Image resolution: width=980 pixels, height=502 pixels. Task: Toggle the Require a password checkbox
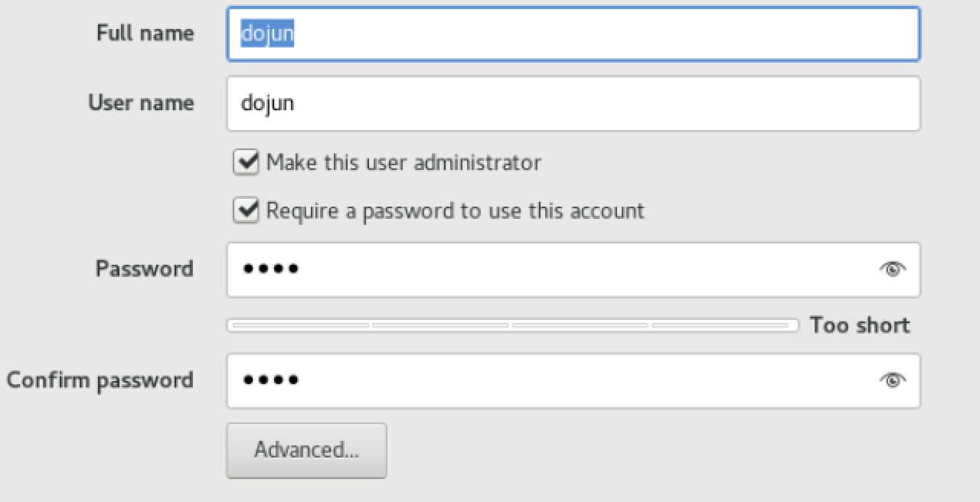pyautogui.click(x=246, y=210)
